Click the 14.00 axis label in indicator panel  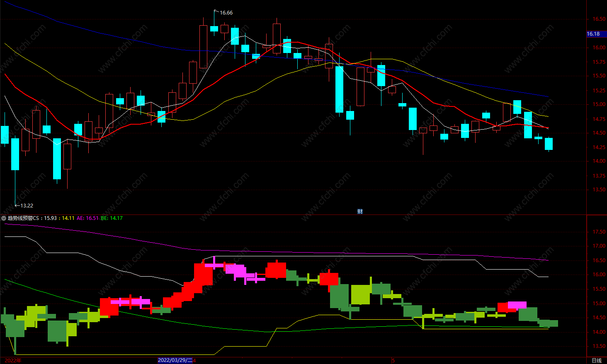point(599,332)
